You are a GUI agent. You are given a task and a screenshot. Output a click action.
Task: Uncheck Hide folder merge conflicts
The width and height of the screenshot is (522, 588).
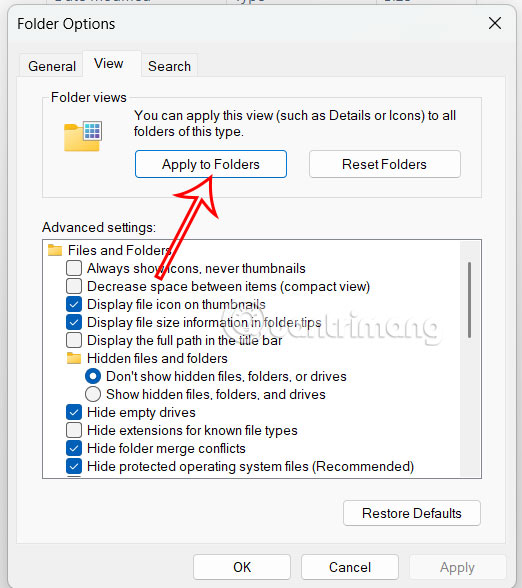click(x=74, y=448)
